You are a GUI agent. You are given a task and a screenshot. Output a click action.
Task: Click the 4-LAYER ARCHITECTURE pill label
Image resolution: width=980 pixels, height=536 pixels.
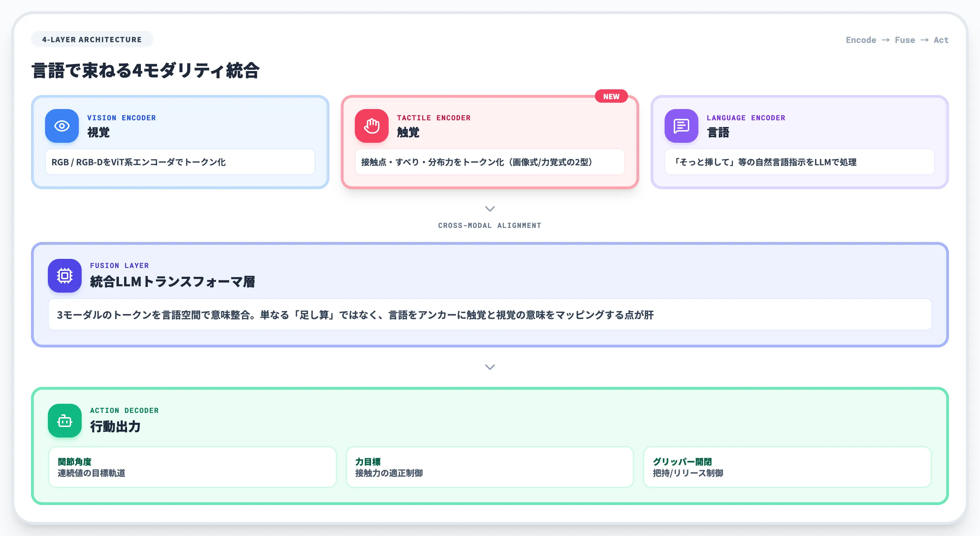point(92,39)
